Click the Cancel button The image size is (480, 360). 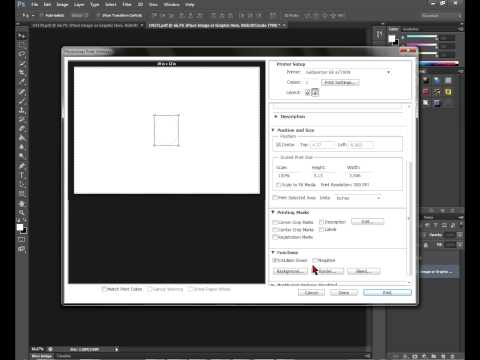tap(311, 293)
